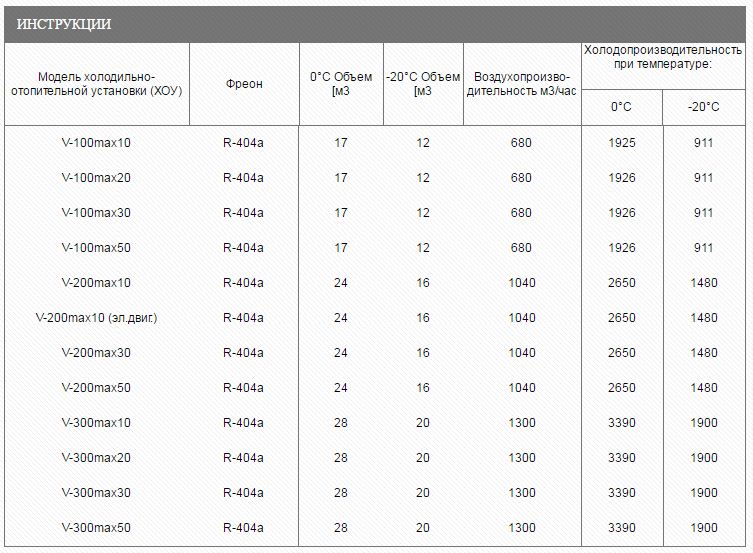Select the 0°C Объем column header
The width and height of the screenshot is (753, 553).
(x=341, y=84)
